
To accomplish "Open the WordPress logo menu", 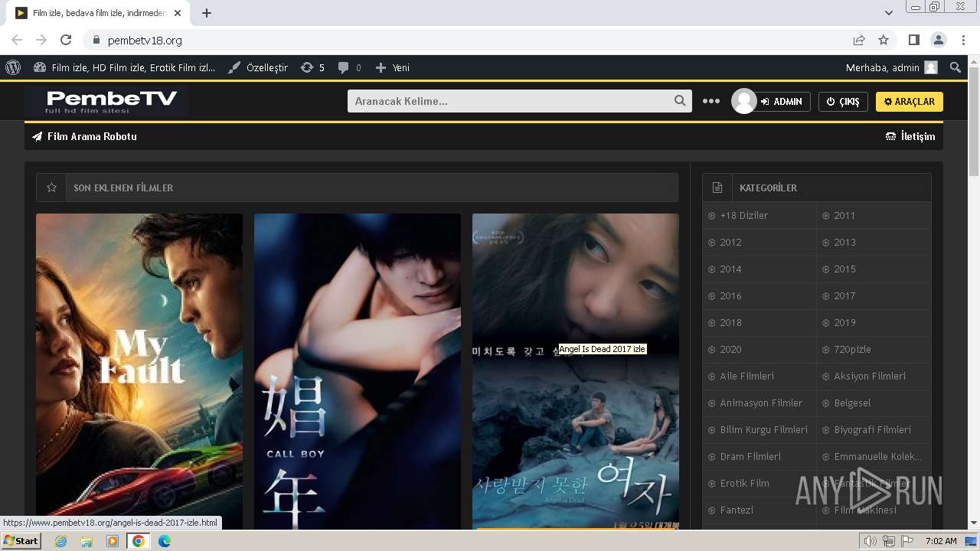I will 13,67.
